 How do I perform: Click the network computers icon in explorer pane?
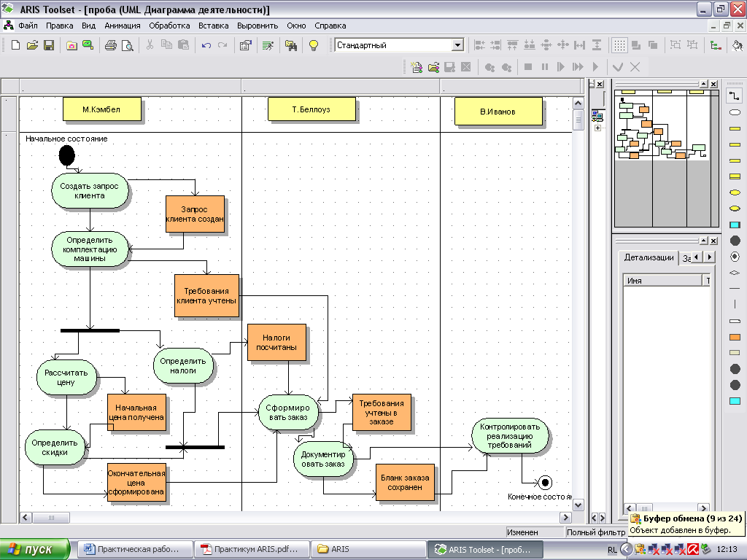click(597, 115)
